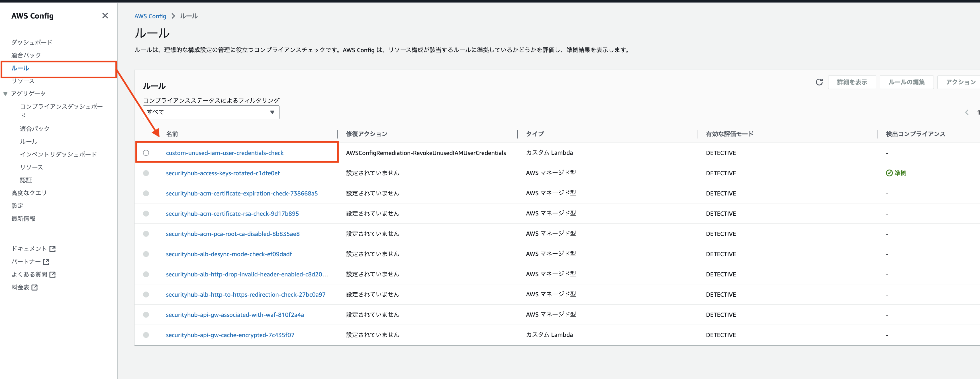Open securityhub-api-gw-associated-with-waf-810f2a4a rule link
Viewport: 980px width, 379px height.
[x=235, y=315]
